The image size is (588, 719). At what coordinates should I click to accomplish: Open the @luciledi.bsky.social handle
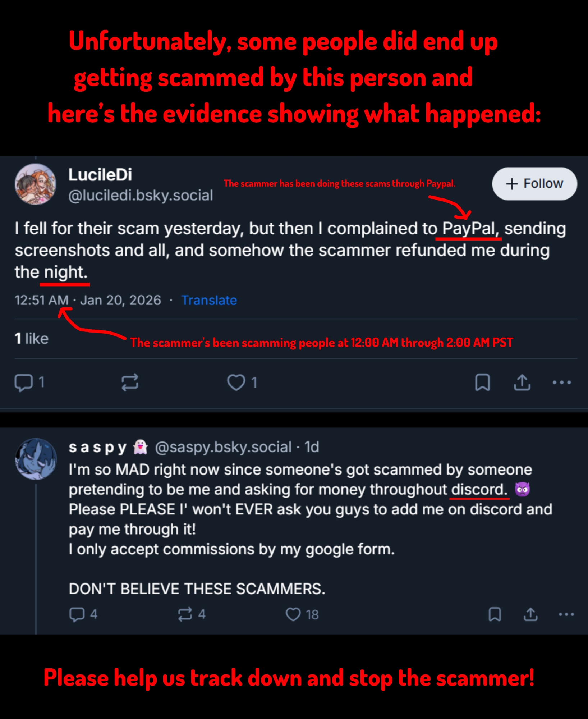pos(141,196)
